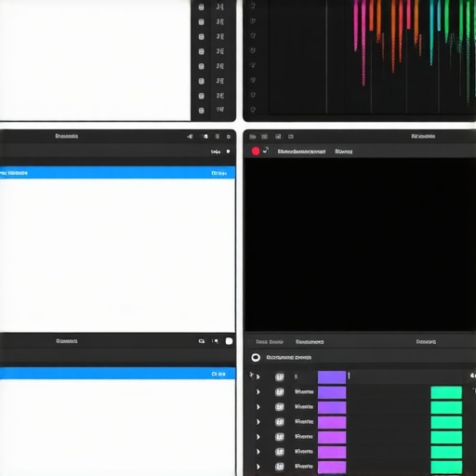
Task: Click fourth icon in right panel's top header
Action: [291, 137]
